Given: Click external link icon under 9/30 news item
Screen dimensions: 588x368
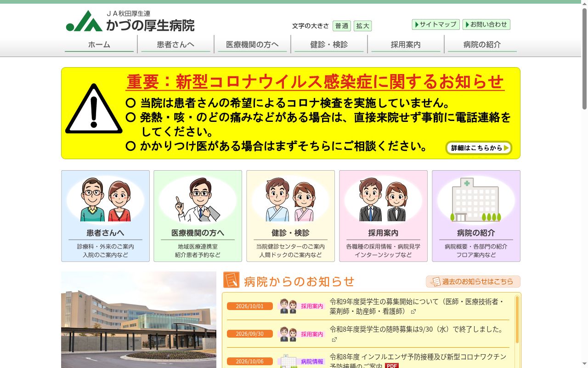Looking at the screenshot, I should 334,339.
